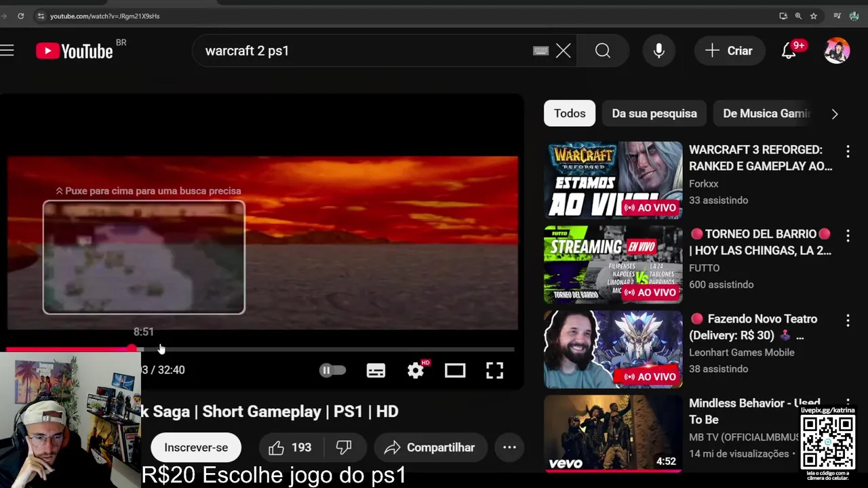Show more filter chips with right arrow

(x=835, y=114)
